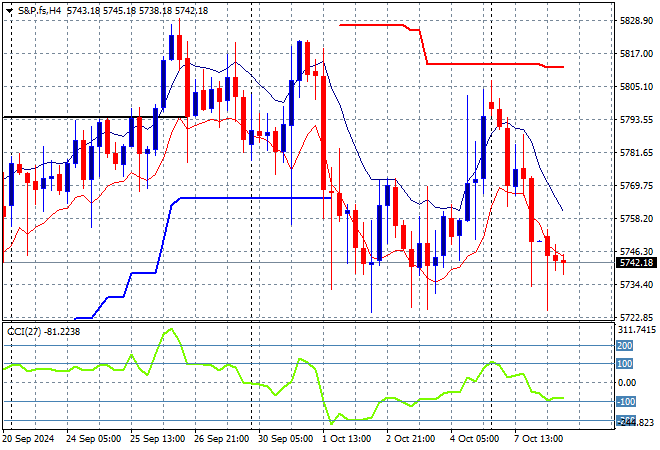Open the chart menu triangle beside S&P.fs,H4
This screenshot has height=450, width=660.
pyautogui.click(x=9, y=11)
